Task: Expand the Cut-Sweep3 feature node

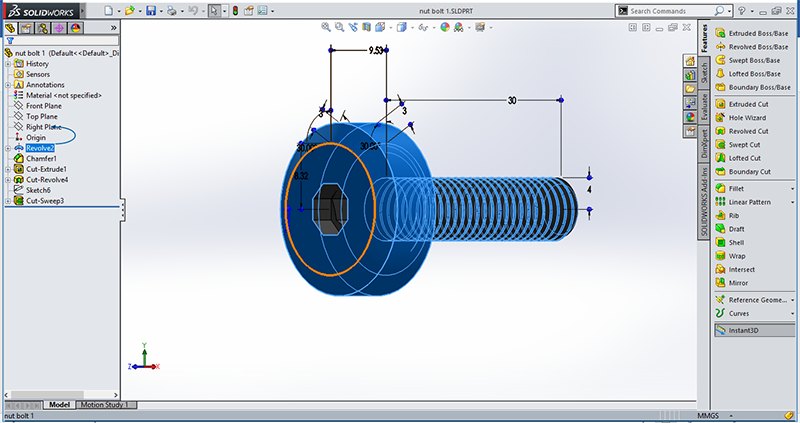Action: (8, 201)
